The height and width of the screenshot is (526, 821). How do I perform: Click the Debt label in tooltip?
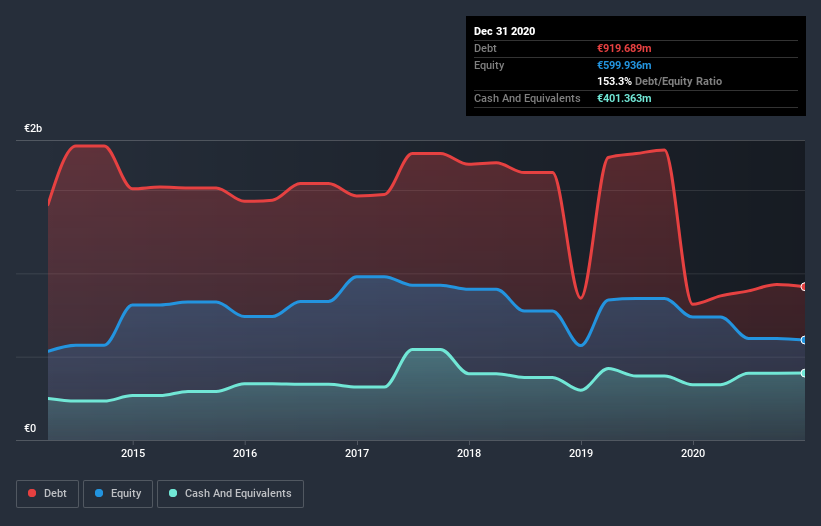(x=485, y=48)
